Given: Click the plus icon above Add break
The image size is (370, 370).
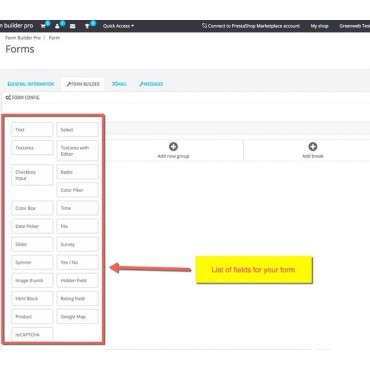Looking at the screenshot, I should 313,146.
